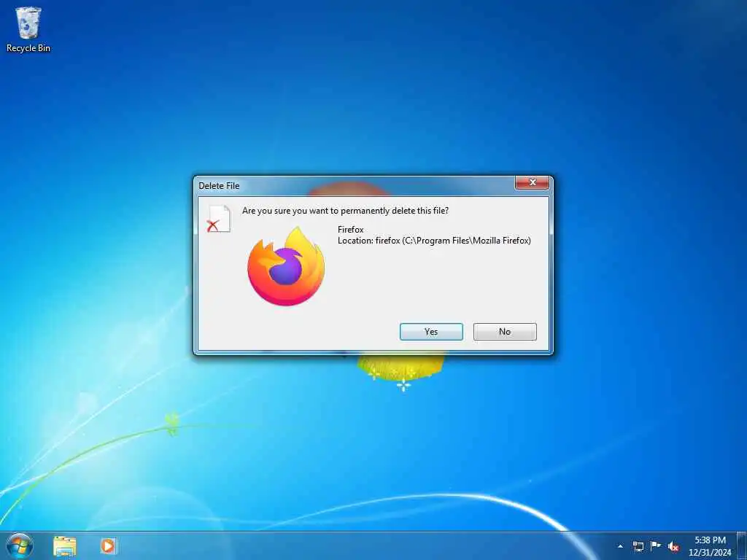747x560 pixels.
Task: Open the clock showing 5:38 PM
Action: coord(710,546)
